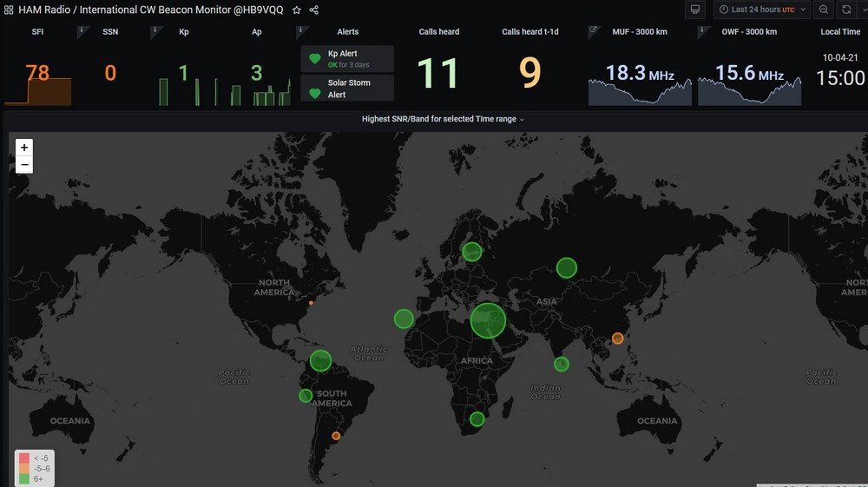Open the Kp panel info icon
Screen dimensions: 868x487
click(155, 31)
